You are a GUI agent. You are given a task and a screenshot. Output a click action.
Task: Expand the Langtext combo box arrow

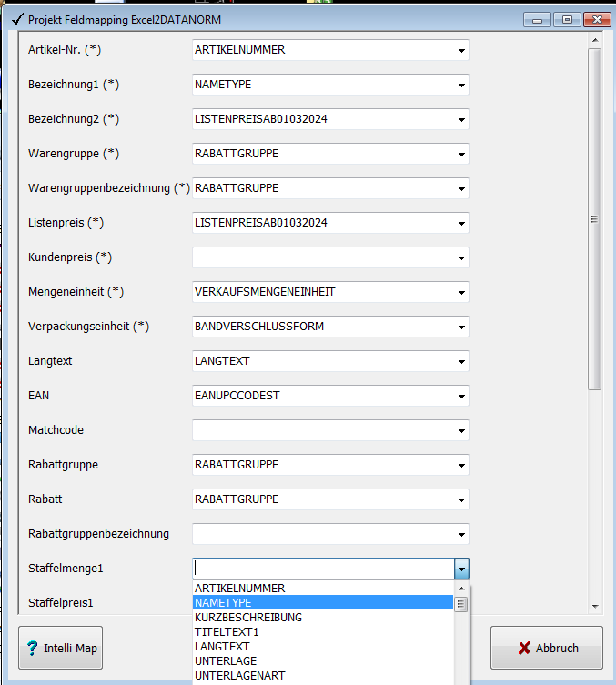461,361
